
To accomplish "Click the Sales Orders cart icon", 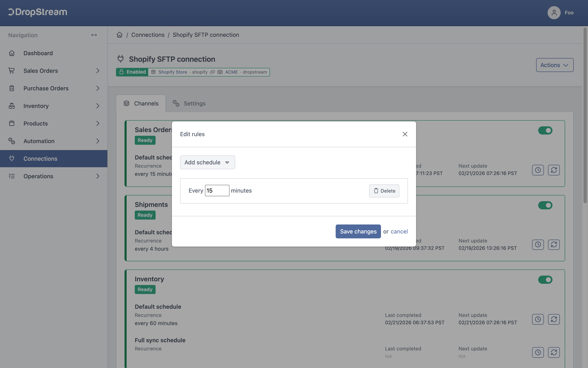I will pos(12,71).
